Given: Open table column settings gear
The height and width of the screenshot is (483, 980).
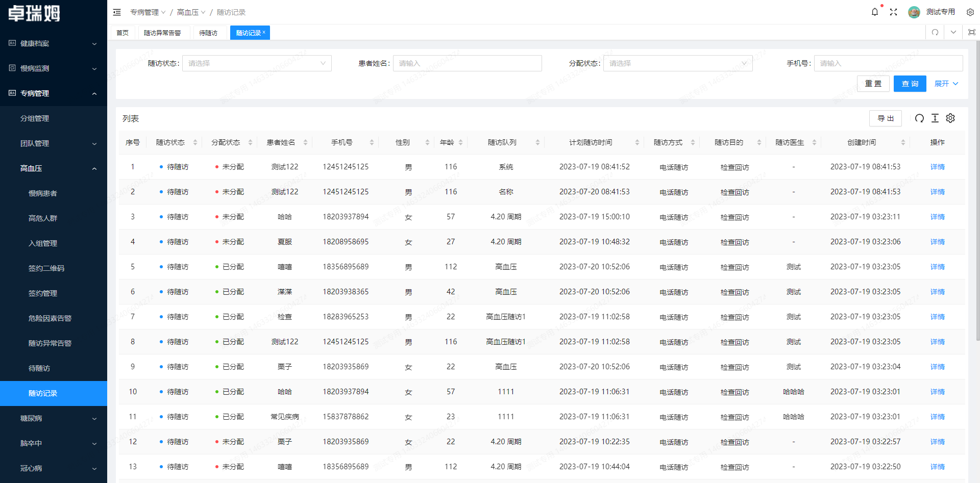Looking at the screenshot, I should (x=950, y=118).
